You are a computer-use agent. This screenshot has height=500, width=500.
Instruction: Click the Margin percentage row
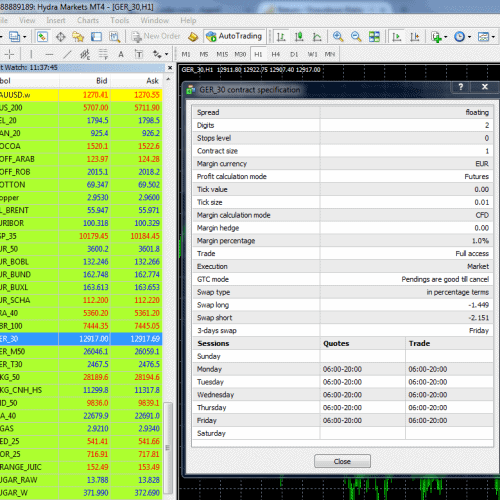(343, 241)
